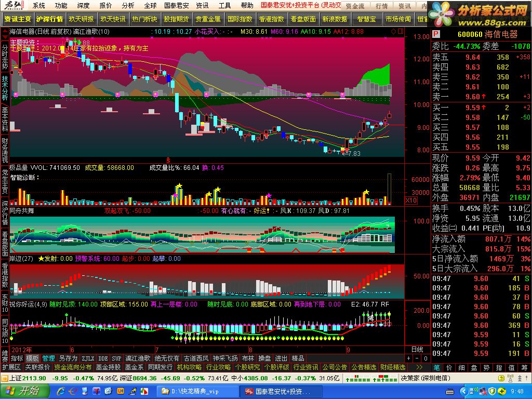Click the 香港指数 toolbar button

(271, 19)
